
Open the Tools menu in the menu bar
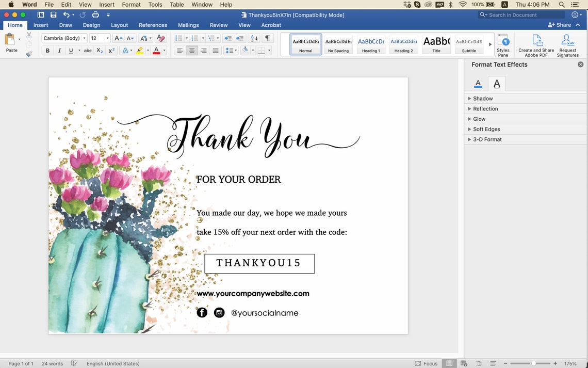[155, 4]
